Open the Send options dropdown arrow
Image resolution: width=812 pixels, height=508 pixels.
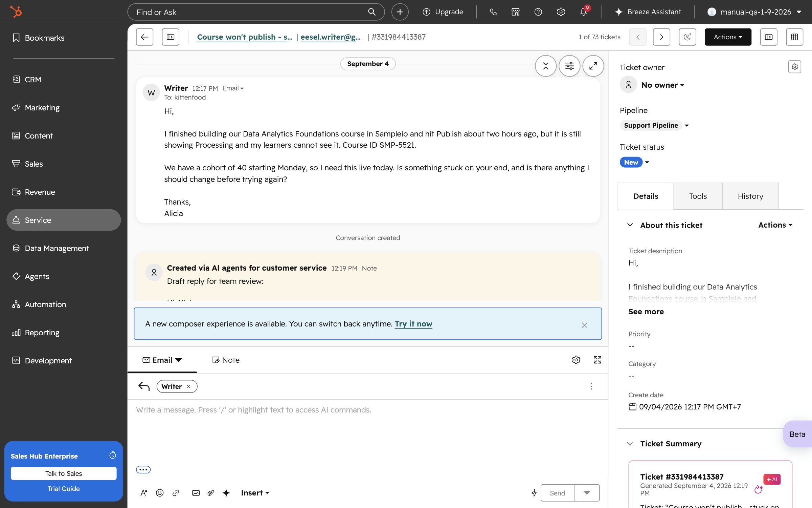[x=587, y=493]
